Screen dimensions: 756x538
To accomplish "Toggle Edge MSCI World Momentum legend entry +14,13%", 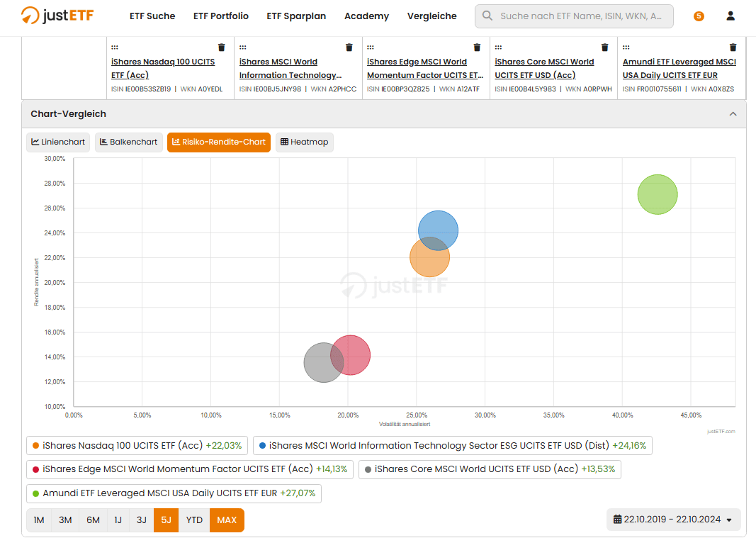I will pyautogui.click(x=190, y=469).
